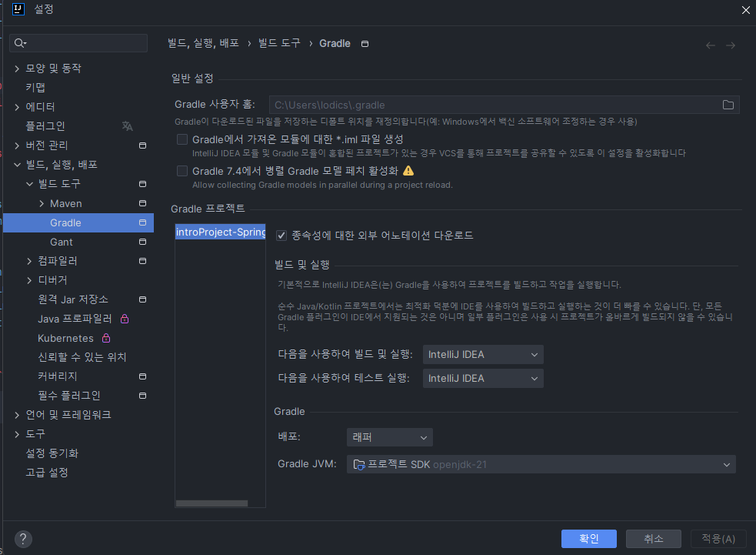Screen dimensions: 756x555
Task: Open Java 프로파일러 settings page
Action: [x=75, y=319]
